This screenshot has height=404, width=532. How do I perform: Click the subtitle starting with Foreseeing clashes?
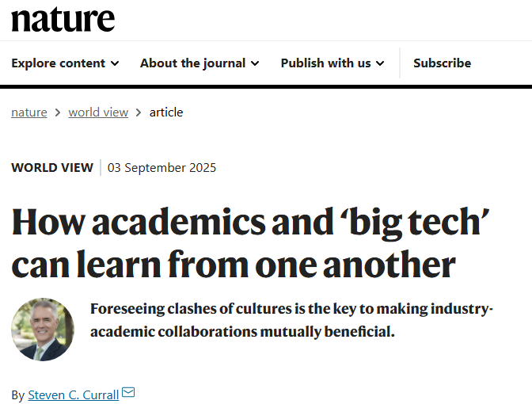(291, 320)
